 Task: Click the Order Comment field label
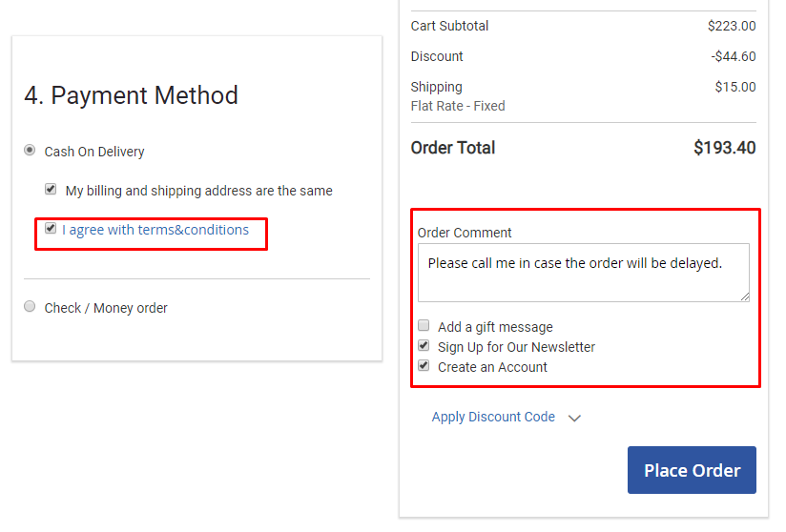tap(465, 233)
